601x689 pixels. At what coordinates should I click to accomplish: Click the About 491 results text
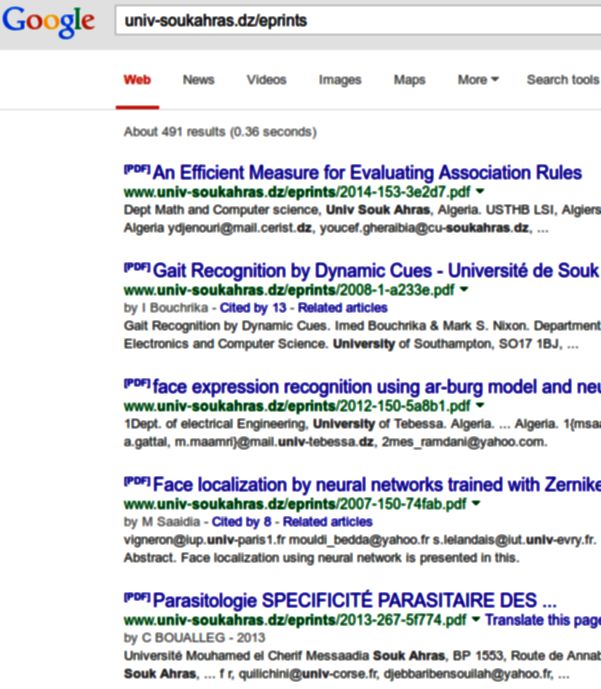(220, 132)
